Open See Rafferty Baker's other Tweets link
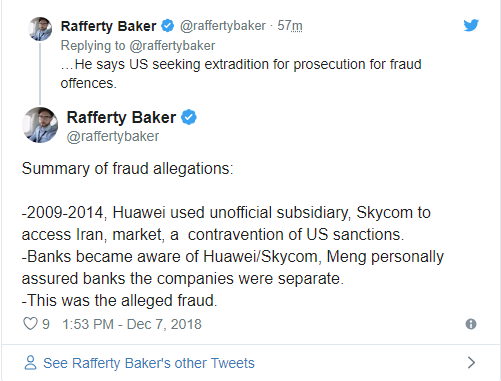The height and width of the screenshot is (381, 501). tap(149, 363)
